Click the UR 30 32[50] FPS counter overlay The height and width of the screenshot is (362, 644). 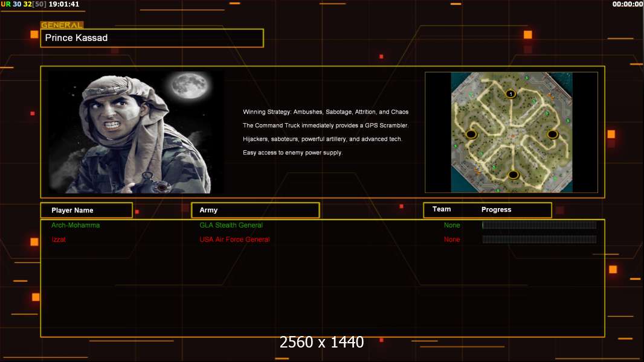[x=24, y=4]
